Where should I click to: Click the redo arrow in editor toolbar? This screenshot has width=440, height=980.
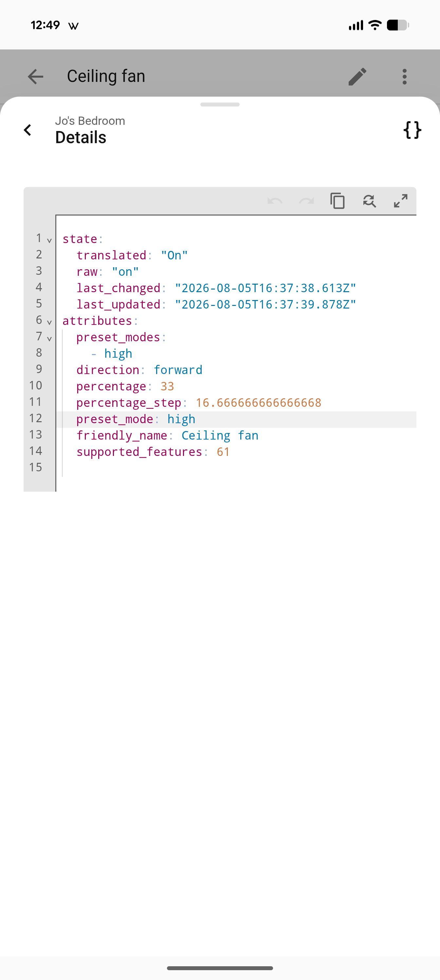point(306,200)
